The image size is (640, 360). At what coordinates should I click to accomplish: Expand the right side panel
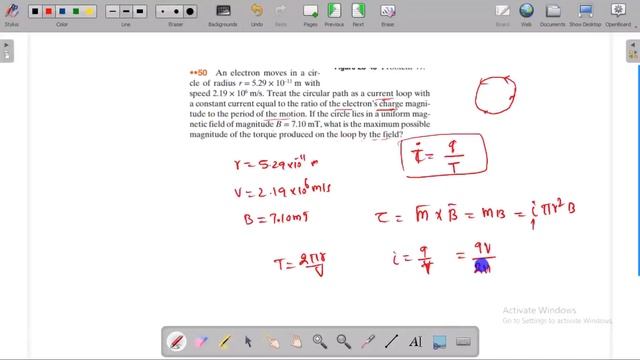pos(633,51)
